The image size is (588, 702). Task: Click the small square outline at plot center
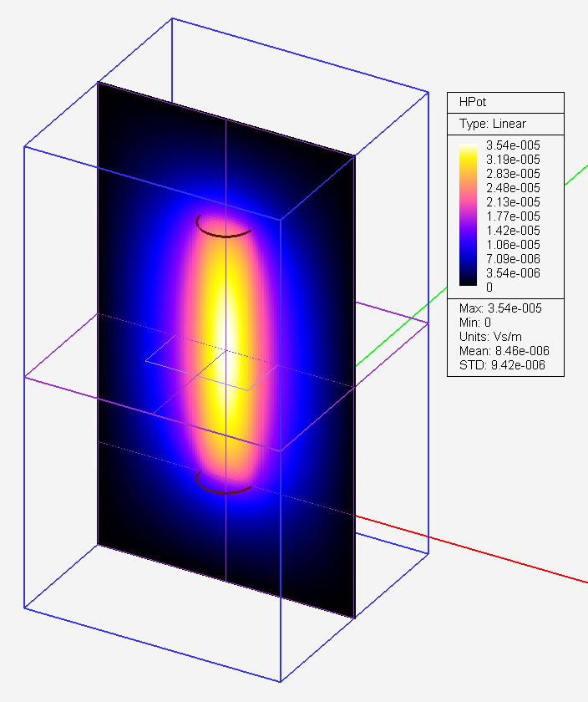[211, 364]
